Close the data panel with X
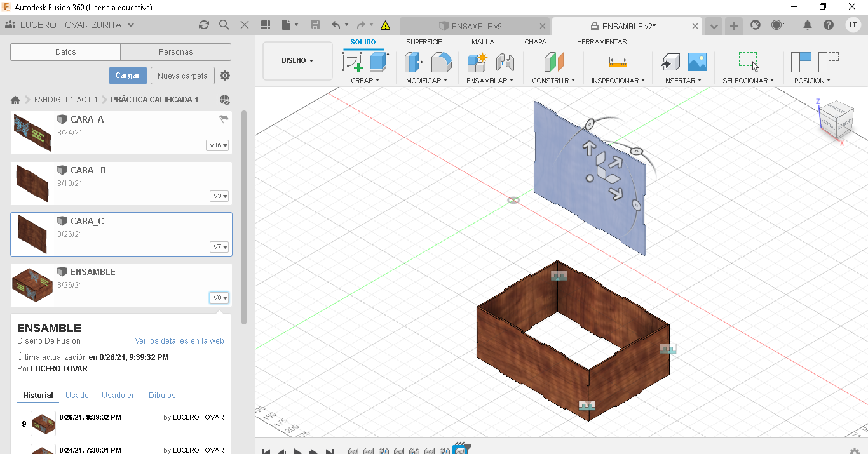The height and width of the screenshot is (454, 868). tap(245, 25)
